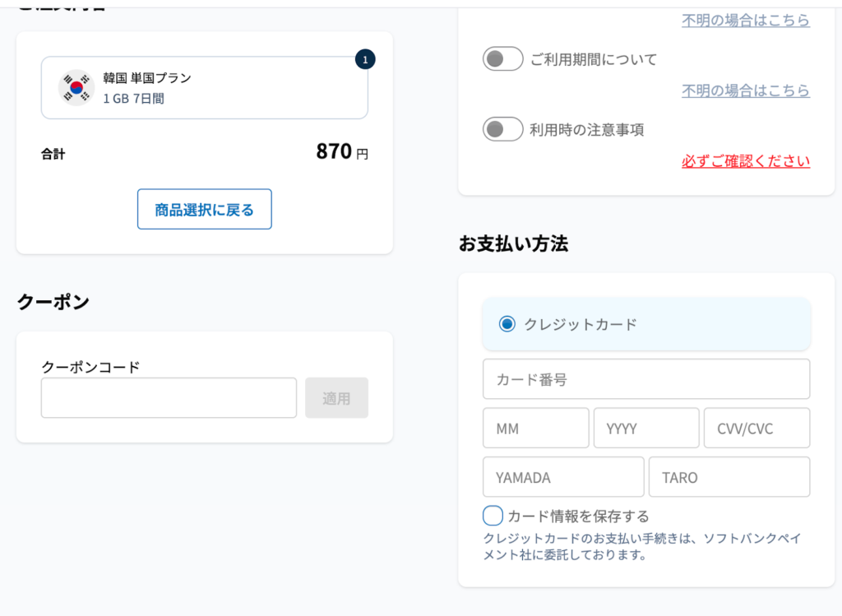Click into the カード番号 field
The width and height of the screenshot is (842, 616).
point(645,379)
